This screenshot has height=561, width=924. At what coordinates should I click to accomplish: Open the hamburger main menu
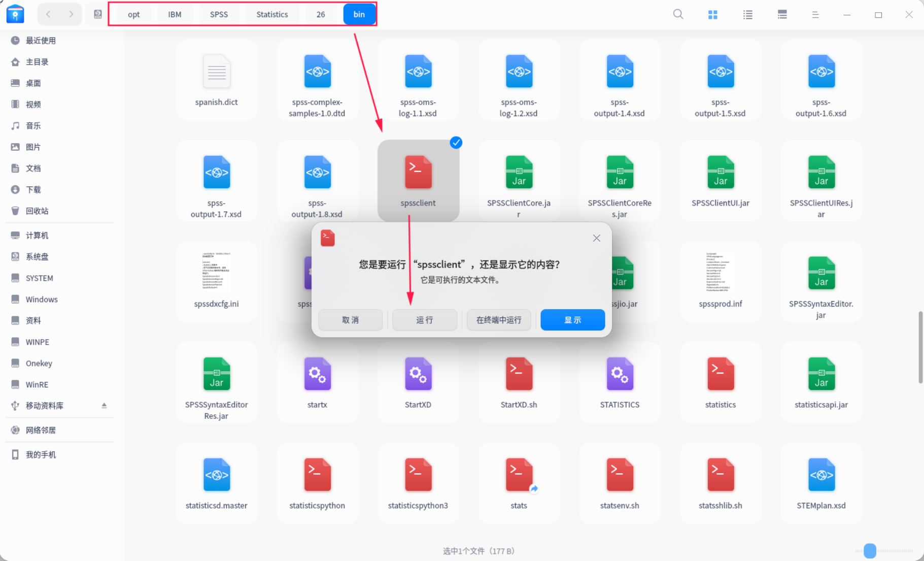[815, 15]
